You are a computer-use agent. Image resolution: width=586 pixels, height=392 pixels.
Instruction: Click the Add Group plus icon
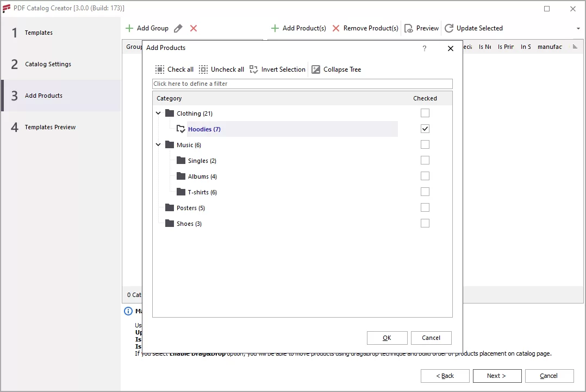[130, 28]
